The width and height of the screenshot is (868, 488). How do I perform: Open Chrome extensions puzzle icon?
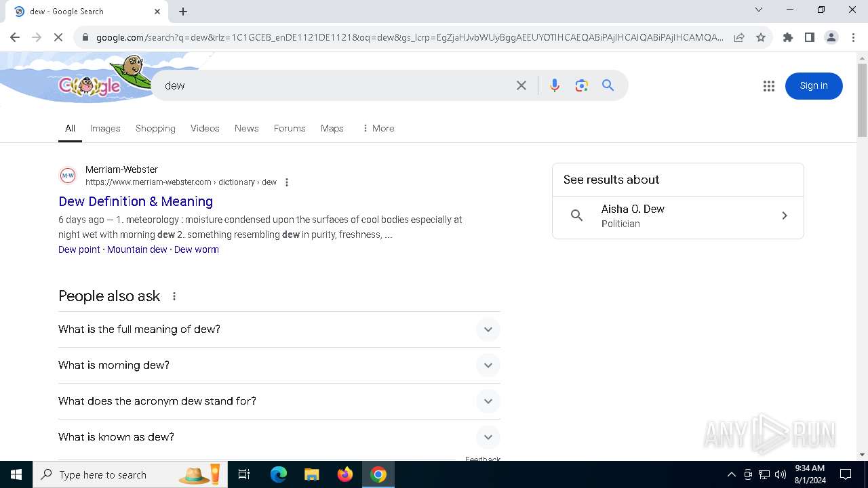point(788,37)
